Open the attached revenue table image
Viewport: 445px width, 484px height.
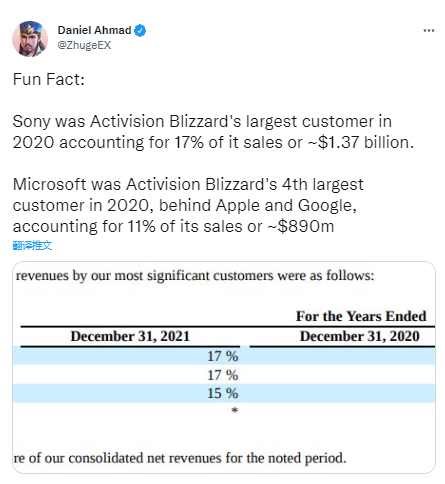point(224,367)
